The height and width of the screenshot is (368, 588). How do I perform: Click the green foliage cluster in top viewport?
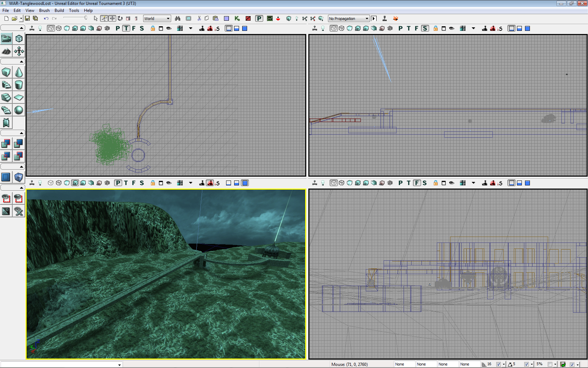pos(110,145)
